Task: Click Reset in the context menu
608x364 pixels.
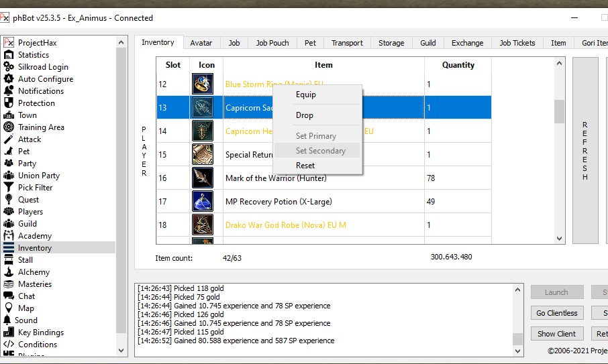Action: [305, 166]
